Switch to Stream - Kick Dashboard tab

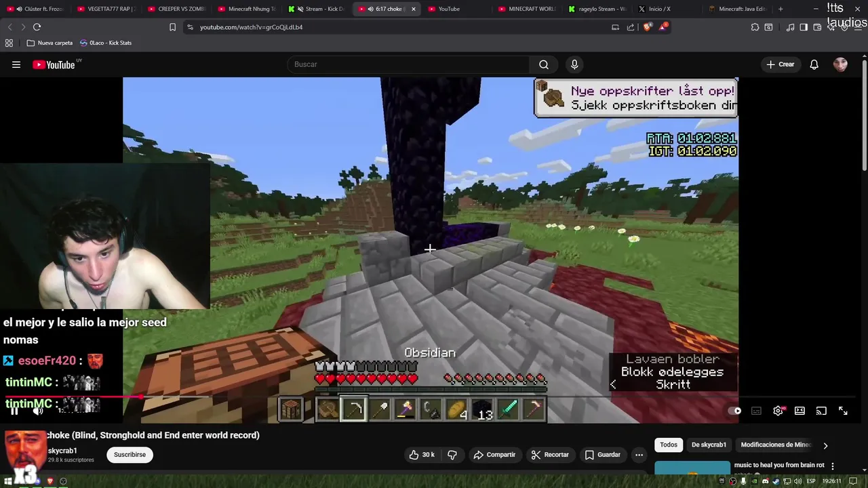[x=317, y=9]
